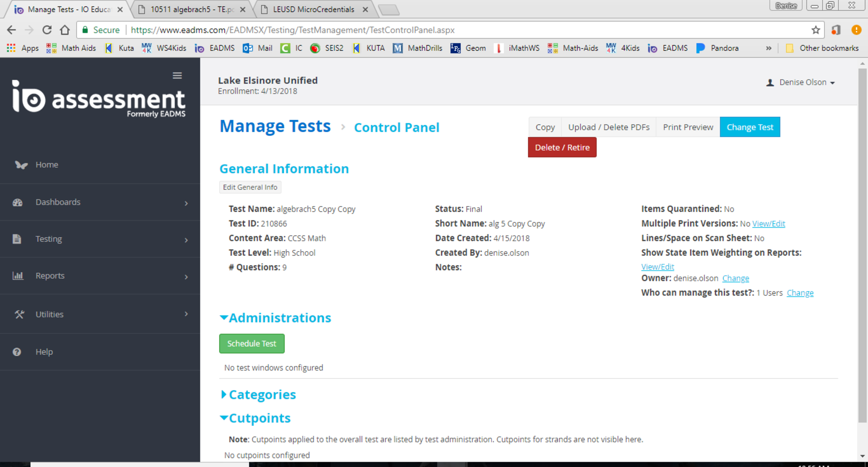Click the Testing document icon
The image size is (868, 467).
pyautogui.click(x=17, y=239)
